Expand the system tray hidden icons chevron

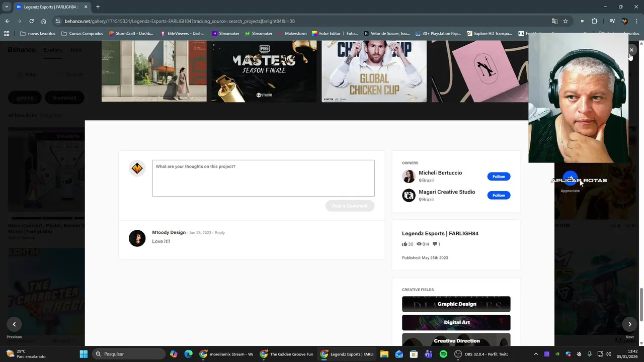tap(535, 354)
